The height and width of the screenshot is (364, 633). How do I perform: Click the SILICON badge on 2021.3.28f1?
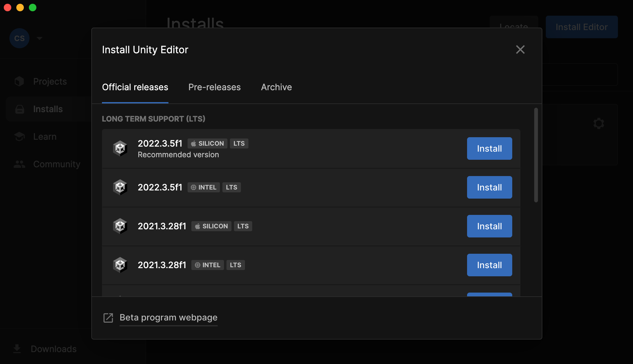pyautogui.click(x=211, y=226)
